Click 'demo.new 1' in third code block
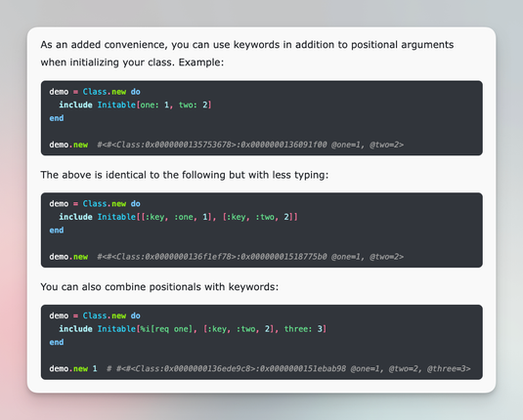The height and width of the screenshot is (420, 523). click(x=73, y=368)
